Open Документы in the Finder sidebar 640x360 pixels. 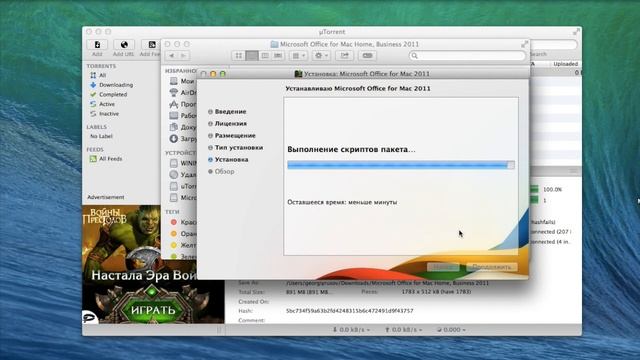pos(182,127)
